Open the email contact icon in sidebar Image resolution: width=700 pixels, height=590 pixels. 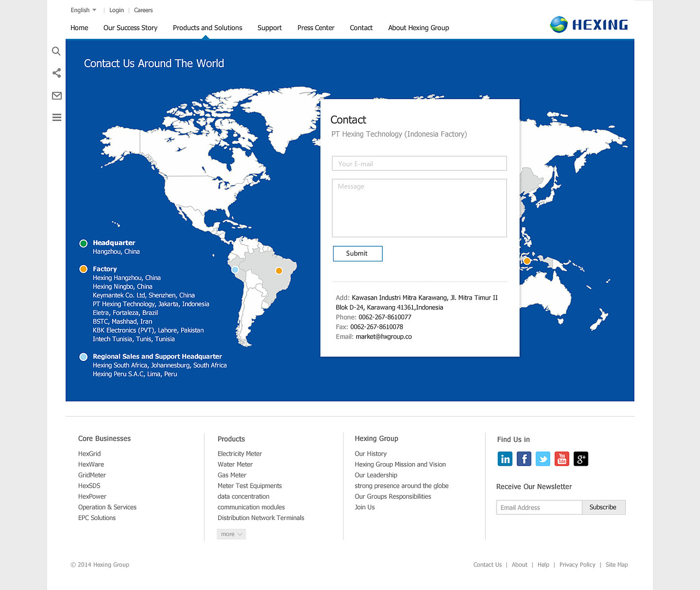coord(56,96)
